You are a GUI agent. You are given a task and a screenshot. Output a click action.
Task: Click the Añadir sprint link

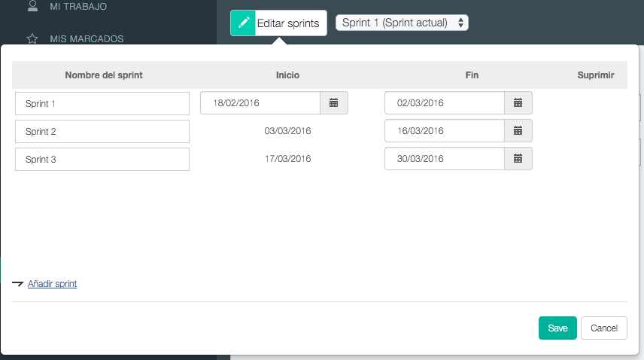[52, 284]
